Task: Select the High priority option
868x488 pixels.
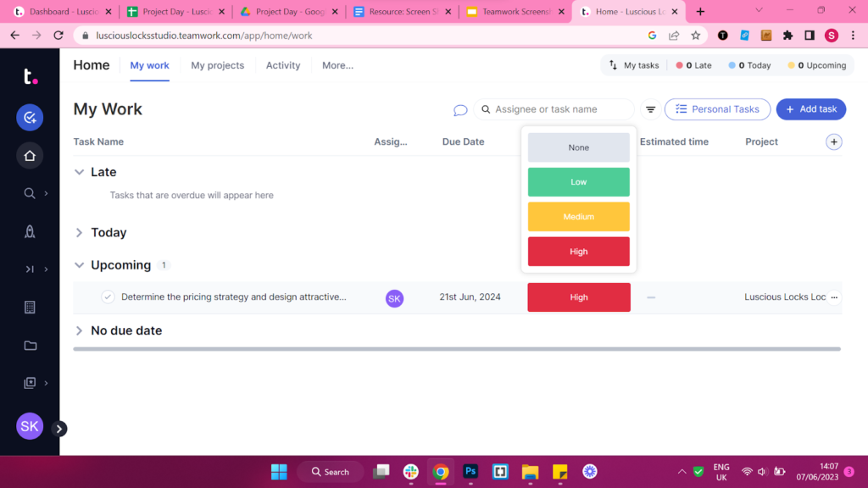Action: click(x=578, y=251)
